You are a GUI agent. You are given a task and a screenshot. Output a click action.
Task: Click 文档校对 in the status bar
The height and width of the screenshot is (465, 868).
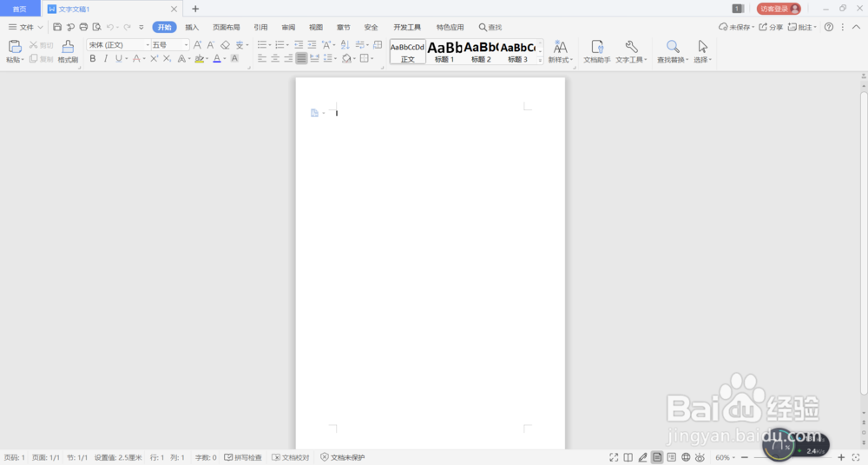291,457
